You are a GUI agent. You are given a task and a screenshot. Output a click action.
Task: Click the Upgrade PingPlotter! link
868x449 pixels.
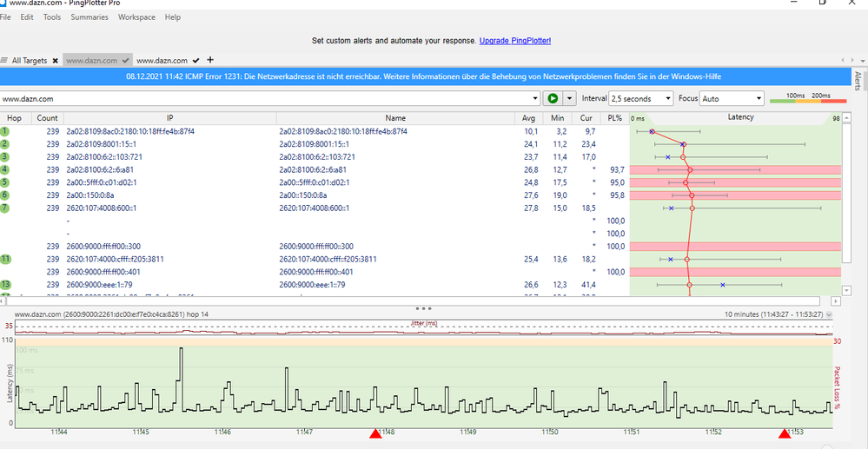[515, 41]
